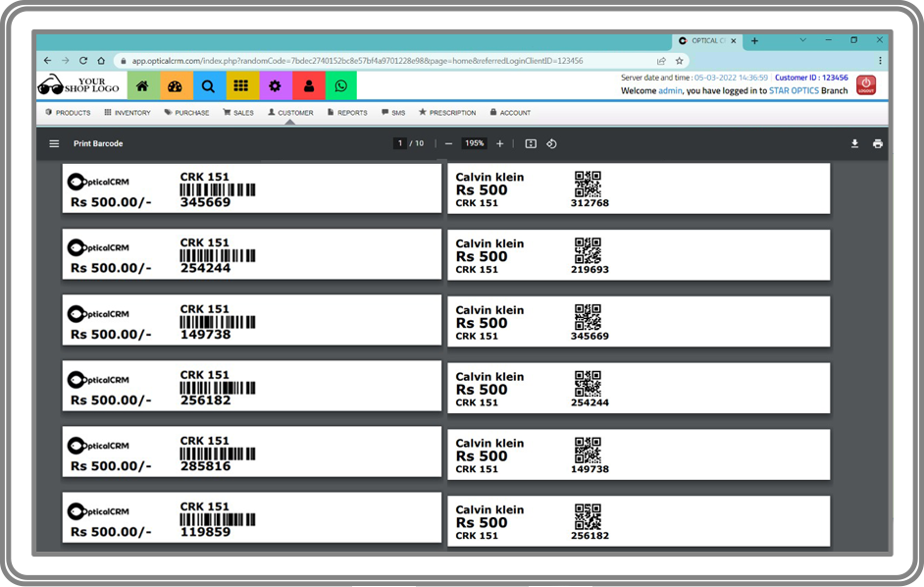Open the PDF viewer sidebar menu icon
This screenshot has height=587, width=924.
tap(54, 143)
